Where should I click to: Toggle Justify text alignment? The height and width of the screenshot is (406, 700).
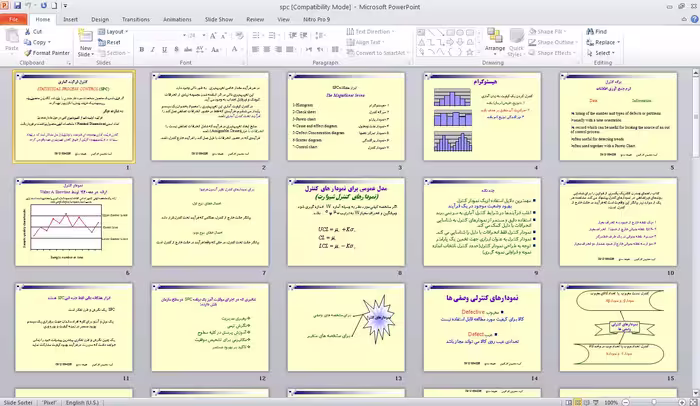(290, 50)
